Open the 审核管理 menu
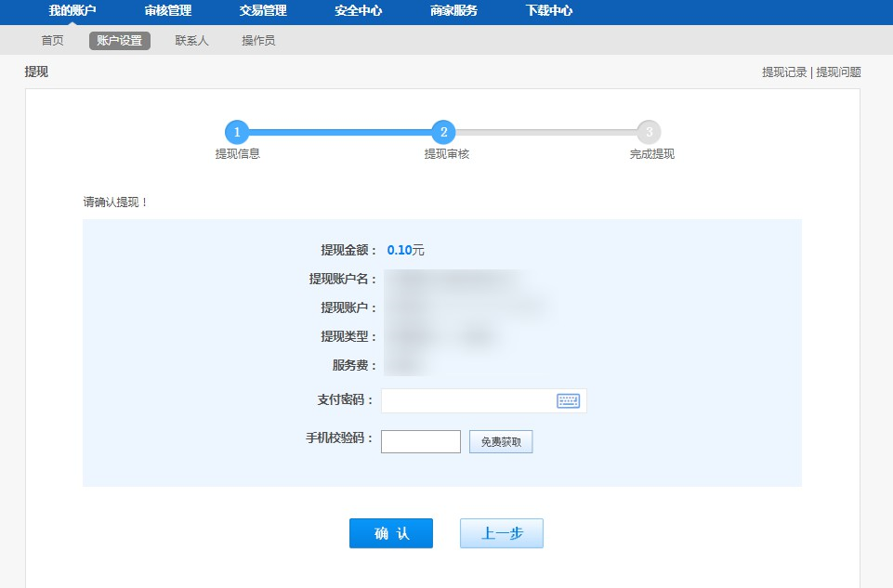 [x=168, y=11]
